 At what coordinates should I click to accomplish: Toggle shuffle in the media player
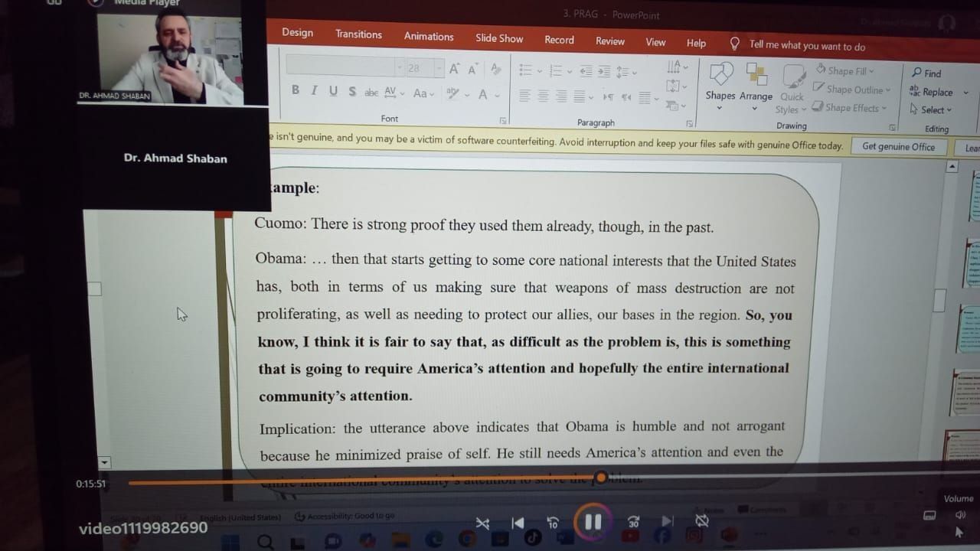pos(482,523)
